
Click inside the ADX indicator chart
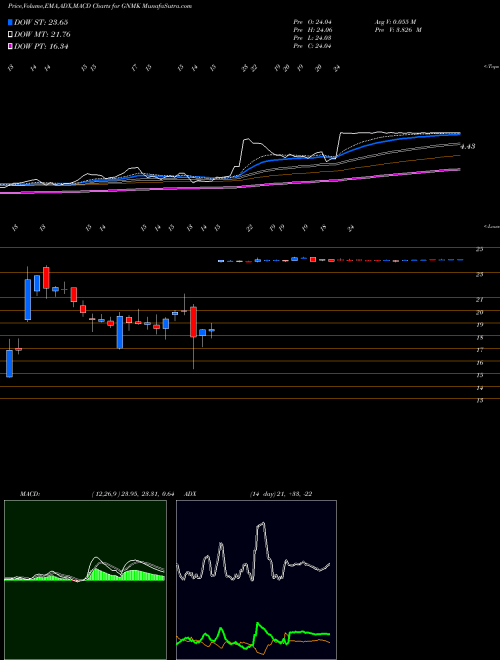tap(256, 580)
